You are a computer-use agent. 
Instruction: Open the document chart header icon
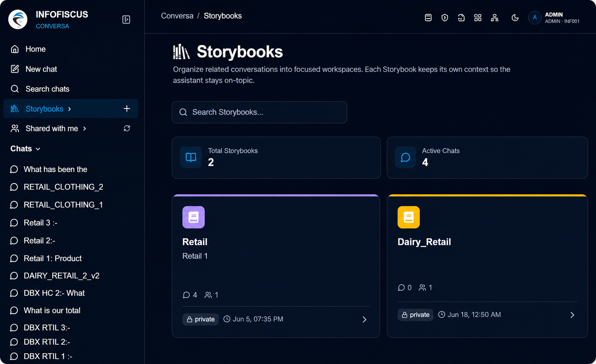461,17
